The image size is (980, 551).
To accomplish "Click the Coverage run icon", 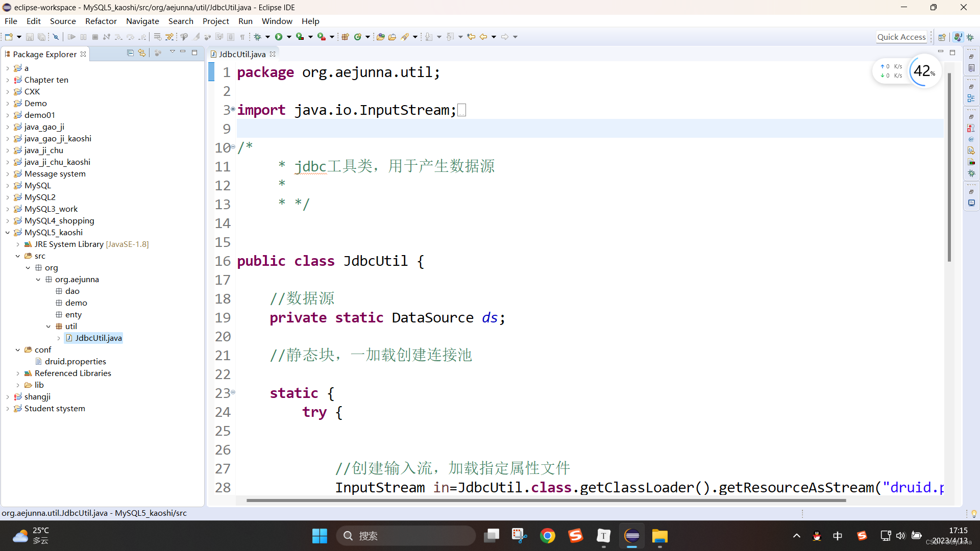I will click(300, 37).
